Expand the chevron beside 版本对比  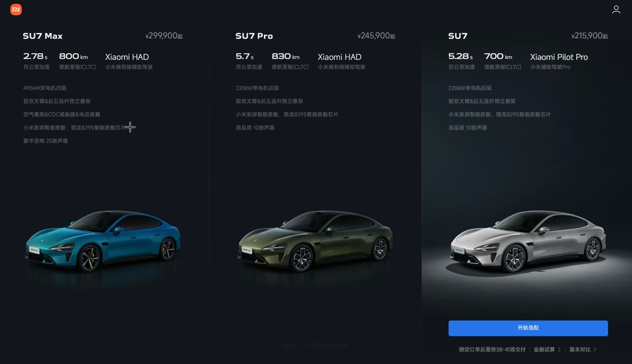point(595,350)
